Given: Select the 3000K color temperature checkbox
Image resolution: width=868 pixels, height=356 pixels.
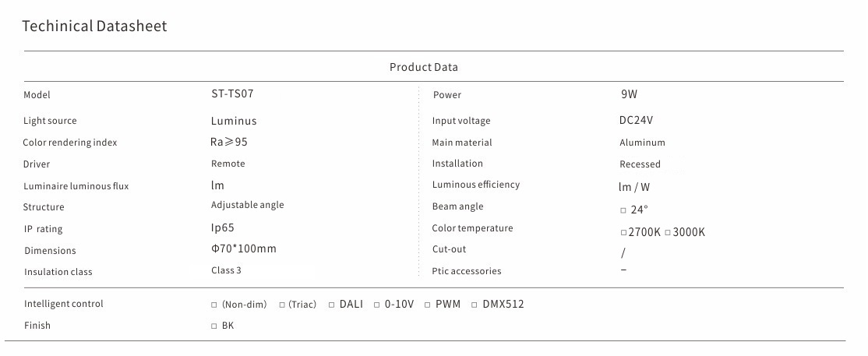Looking at the screenshot, I should pyautogui.click(x=668, y=232).
